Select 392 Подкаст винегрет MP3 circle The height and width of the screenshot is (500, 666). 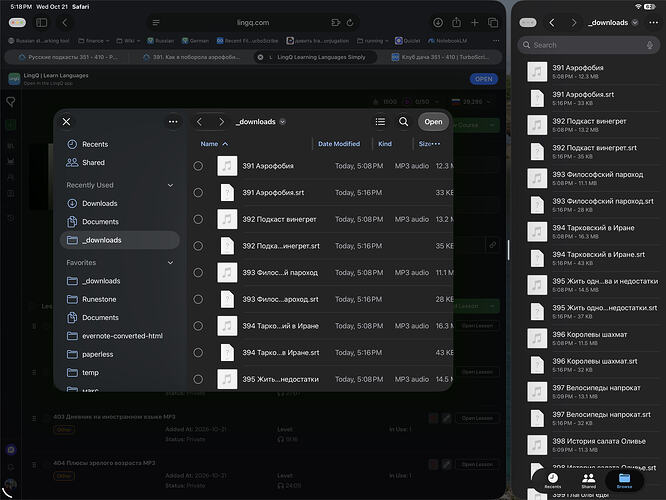198,219
